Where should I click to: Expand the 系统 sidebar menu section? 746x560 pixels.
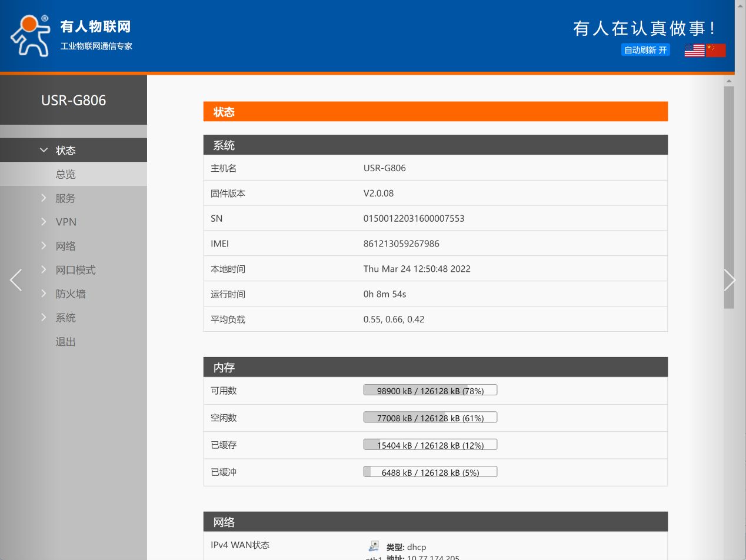tap(65, 318)
